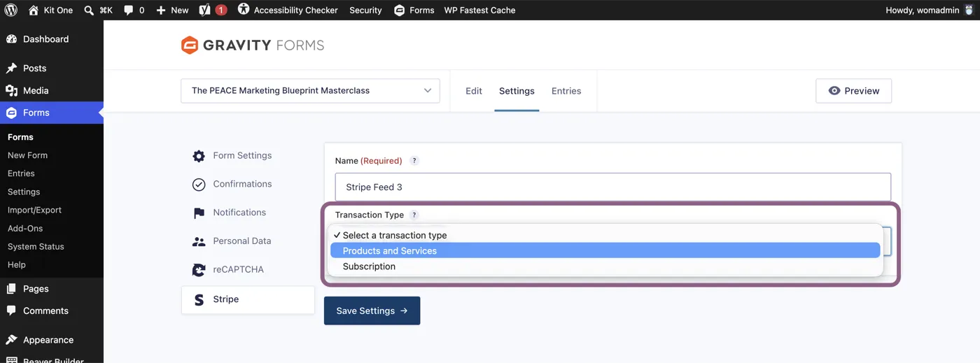
Task: Open Accessibility Checker in admin bar
Action: [288, 10]
